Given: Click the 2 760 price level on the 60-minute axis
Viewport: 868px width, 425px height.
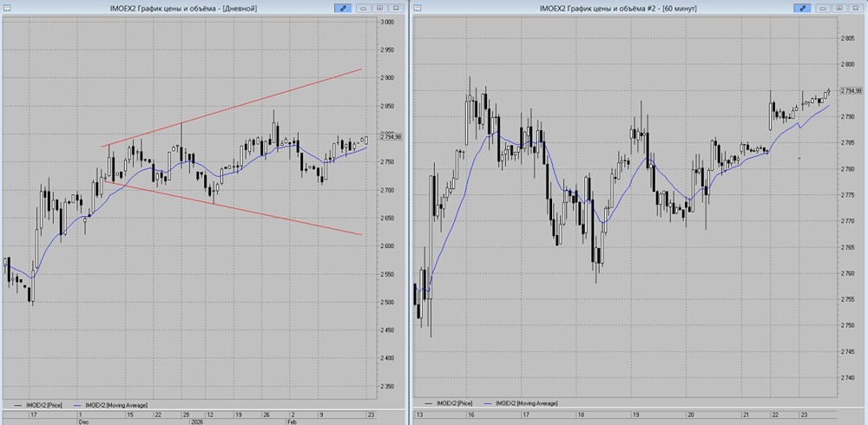Looking at the screenshot, I should (847, 273).
